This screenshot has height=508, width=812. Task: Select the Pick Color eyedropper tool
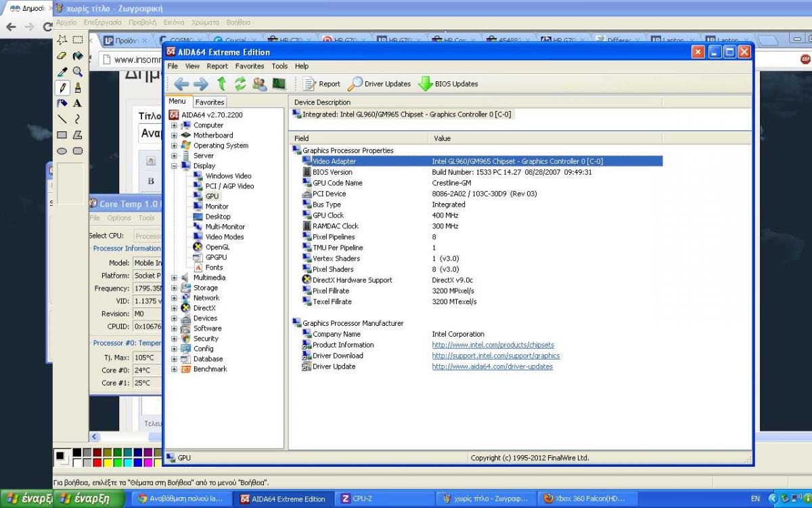[x=62, y=72]
